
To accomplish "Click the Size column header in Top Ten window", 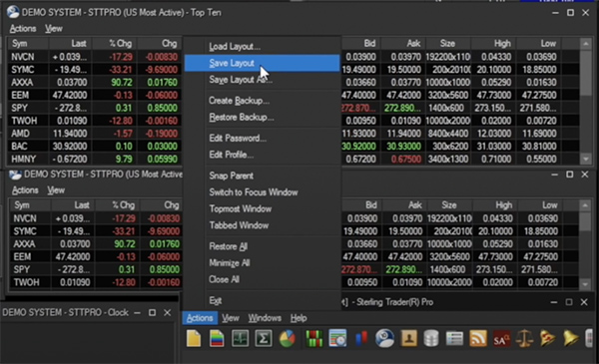I will (448, 44).
